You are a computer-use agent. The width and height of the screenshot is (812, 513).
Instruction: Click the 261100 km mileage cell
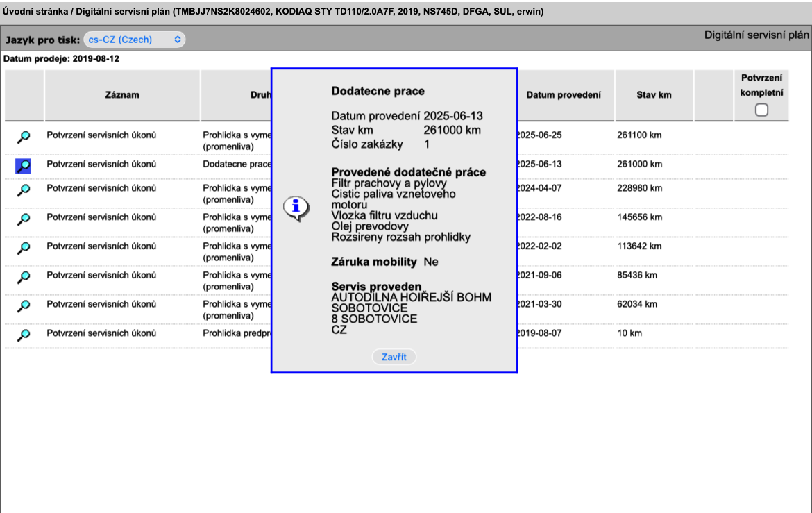639,135
